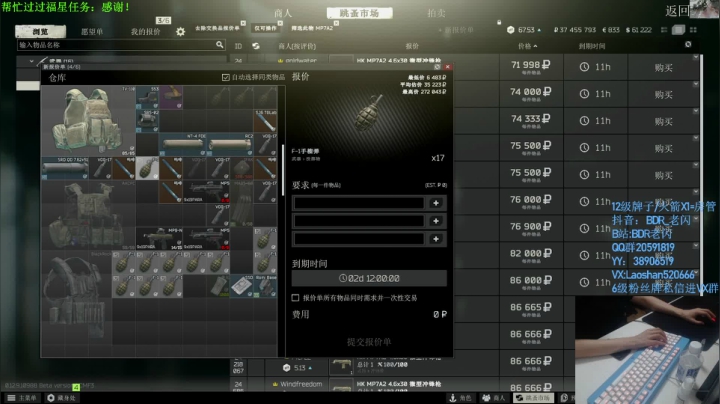The width and height of the screenshot is (720, 404).
Task: Switch to the My Offers tab
Action: click(x=146, y=31)
